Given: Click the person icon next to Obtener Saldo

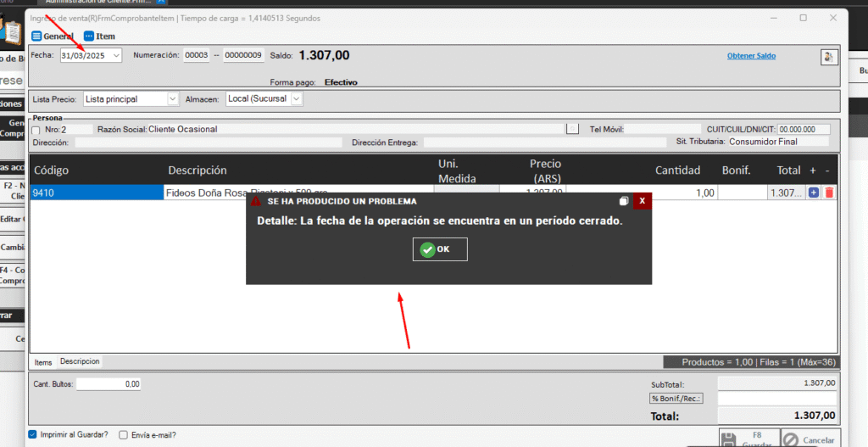Looking at the screenshot, I should coord(828,57).
